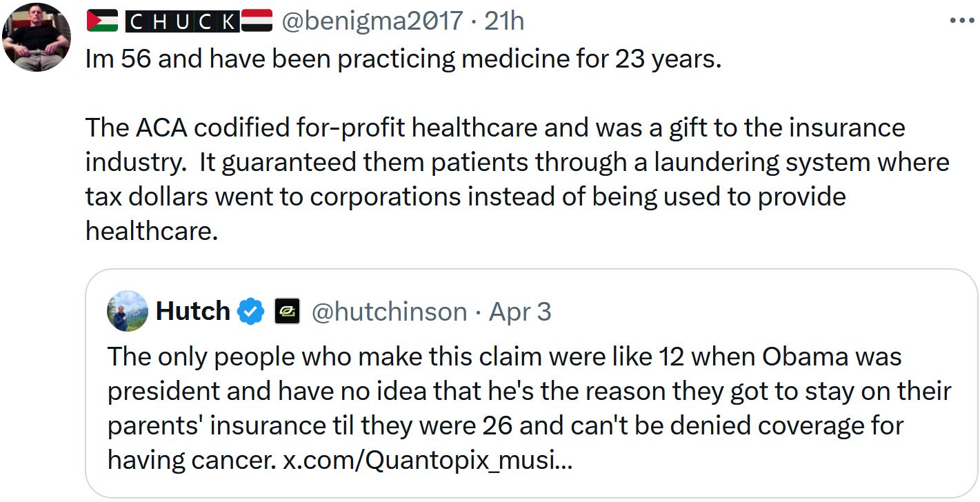Click the Hutch display name
980x502 pixels.
[193, 312]
